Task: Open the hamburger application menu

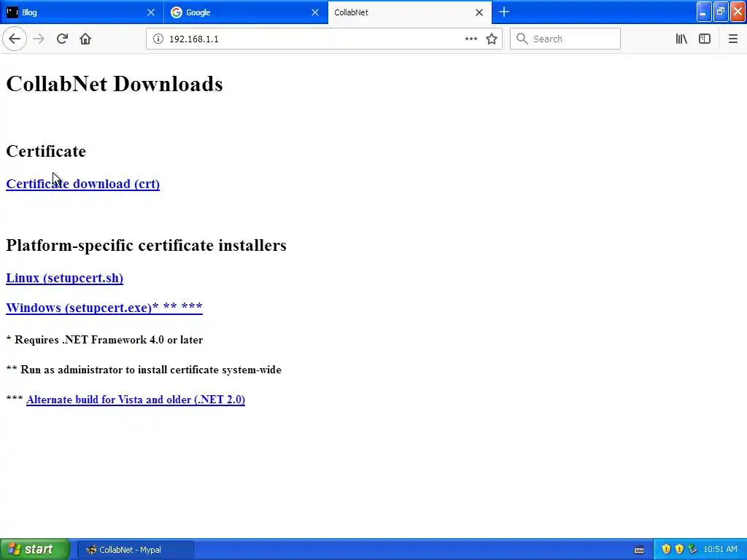Action: [x=733, y=39]
